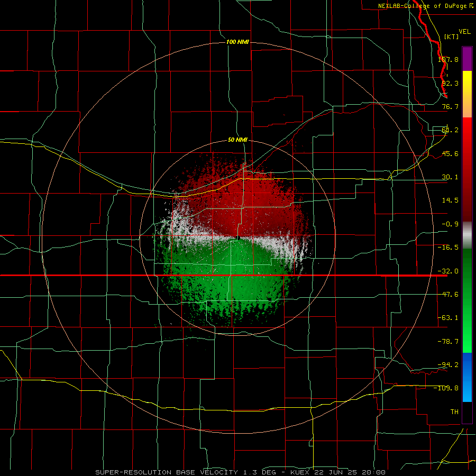Click the -63.1 value on the scale

(x=448, y=318)
